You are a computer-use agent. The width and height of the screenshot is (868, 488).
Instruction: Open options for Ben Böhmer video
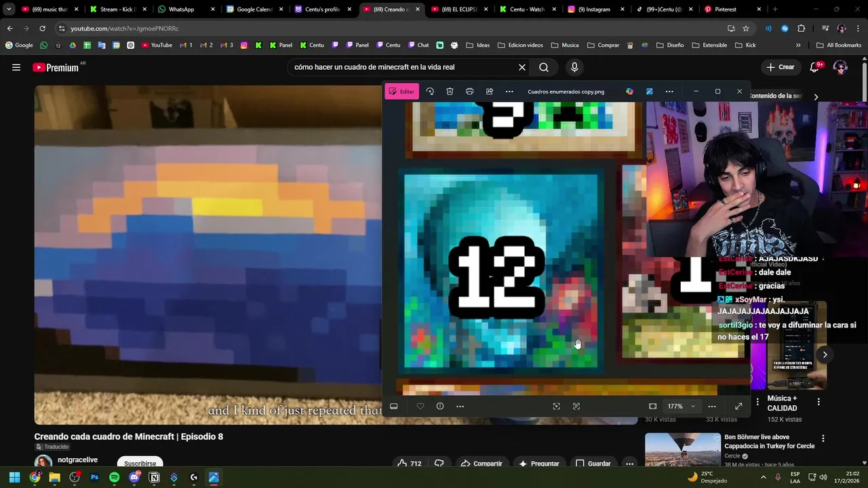[823, 439]
